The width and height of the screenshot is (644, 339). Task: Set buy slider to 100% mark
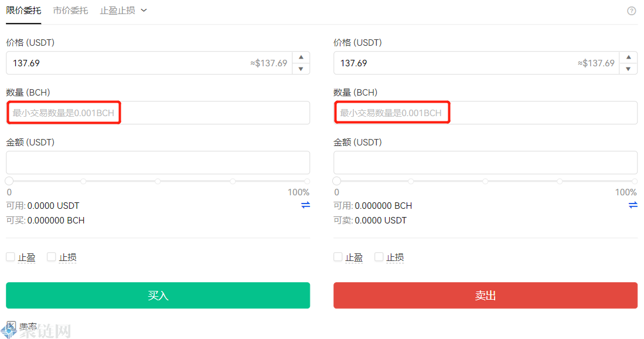click(307, 181)
